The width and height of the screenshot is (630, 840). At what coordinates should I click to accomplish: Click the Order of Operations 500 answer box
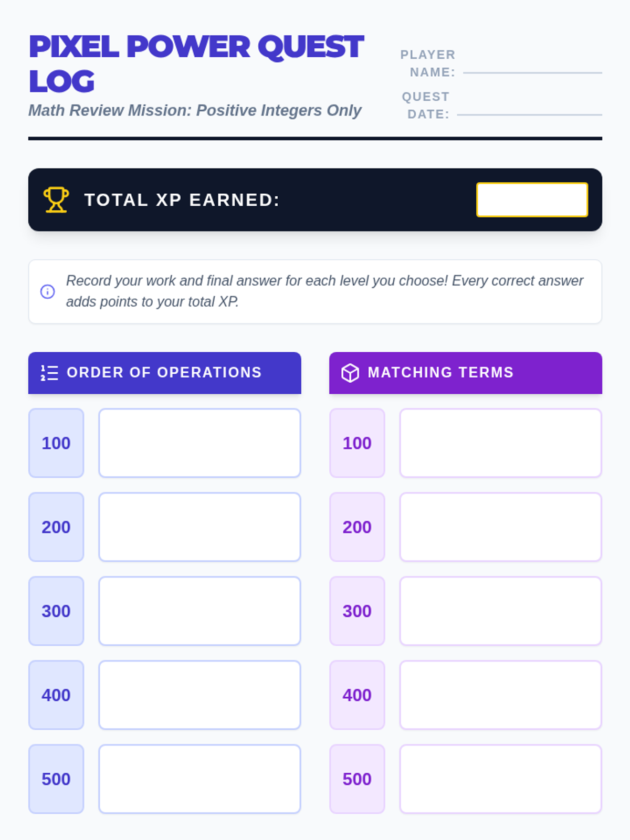click(x=199, y=779)
